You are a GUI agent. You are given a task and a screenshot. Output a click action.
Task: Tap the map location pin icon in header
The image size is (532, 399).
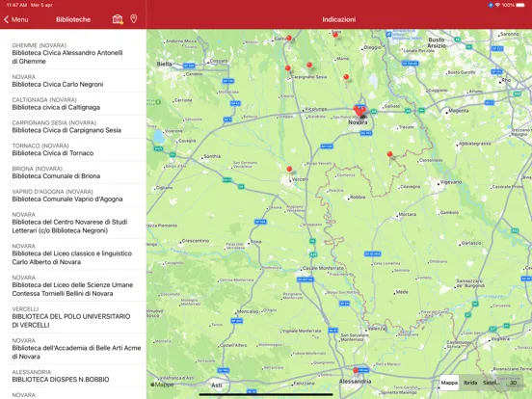[x=134, y=19]
